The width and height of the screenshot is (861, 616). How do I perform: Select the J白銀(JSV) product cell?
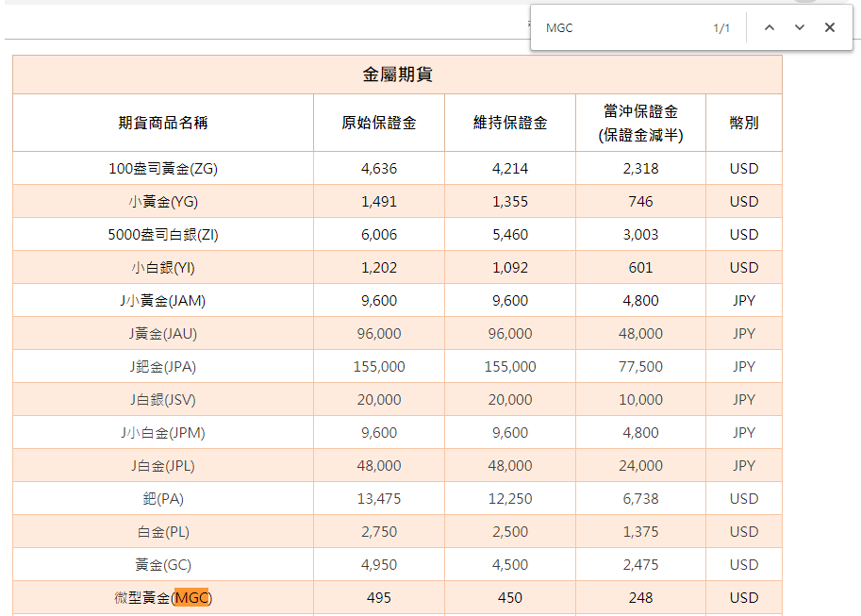pyautogui.click(x=163, y=399)
